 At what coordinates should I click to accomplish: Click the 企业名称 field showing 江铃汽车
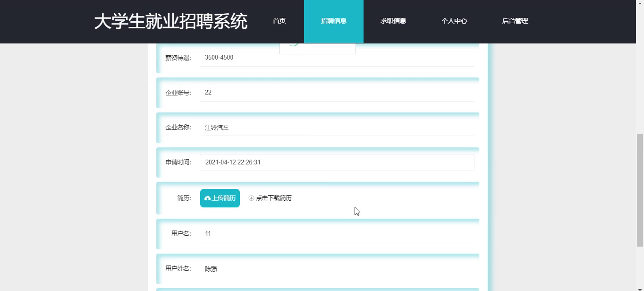point(337,128)
